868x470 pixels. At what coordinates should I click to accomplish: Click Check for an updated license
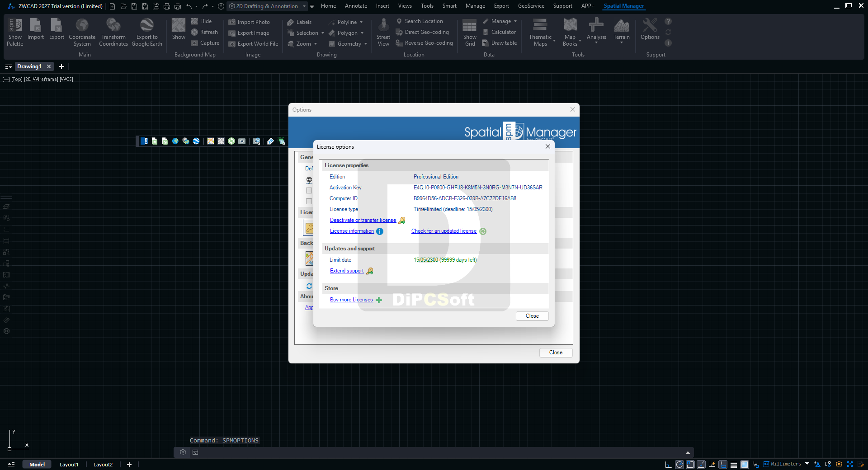444,231
